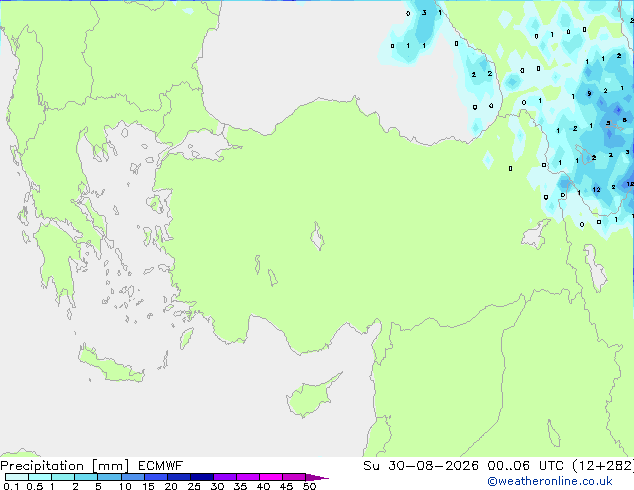This screenshot has width=634, height=490.
Task: Click the '10' legend scale label
Action: click(125, 486)
